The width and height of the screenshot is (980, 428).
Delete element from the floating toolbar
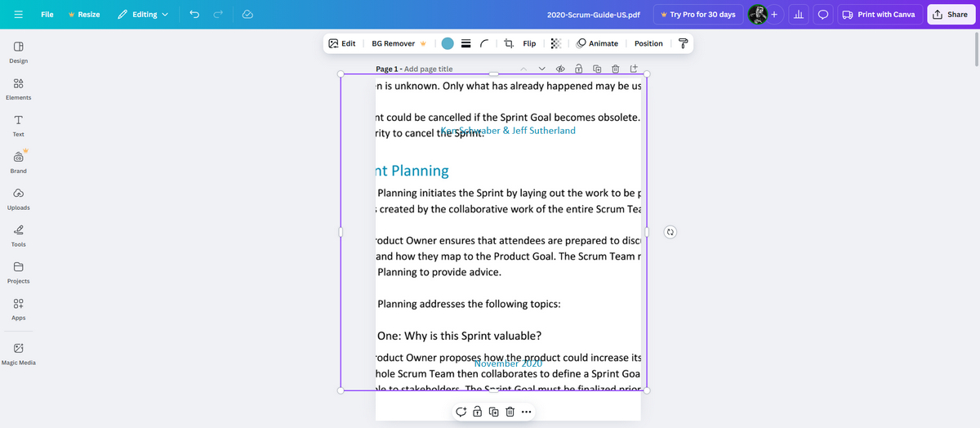[510, 411]
